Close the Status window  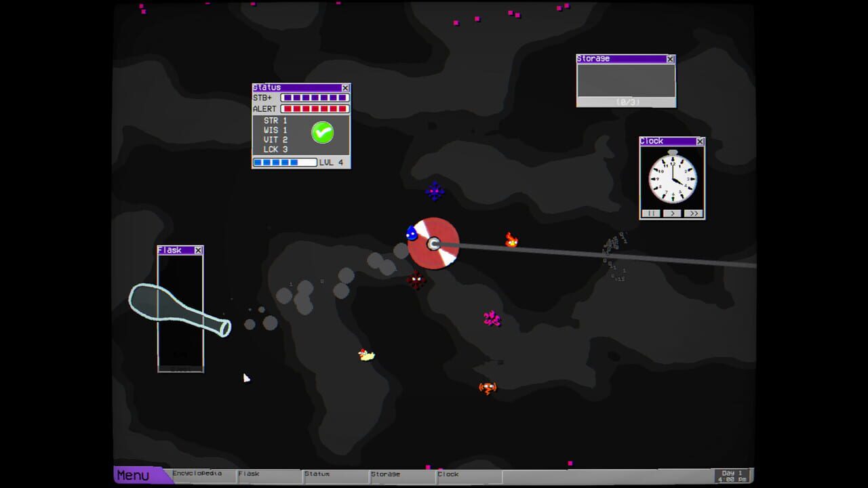point(345,87)
